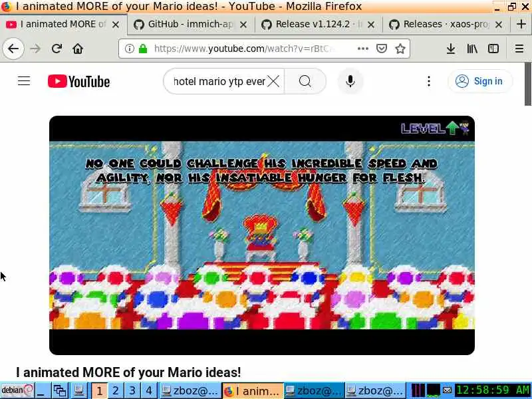The height and width of the screenshot is (399, 532).
Task: Save page to Pocket
Action: coord(382,49)
